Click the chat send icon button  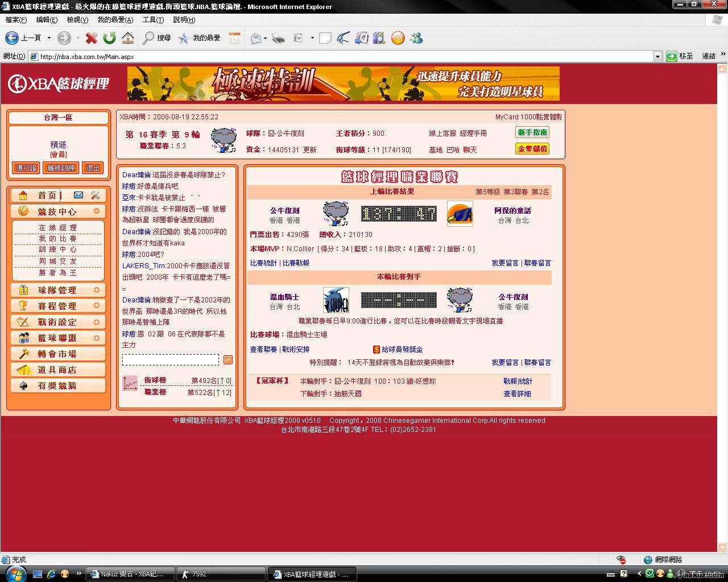tap(227, 359)
